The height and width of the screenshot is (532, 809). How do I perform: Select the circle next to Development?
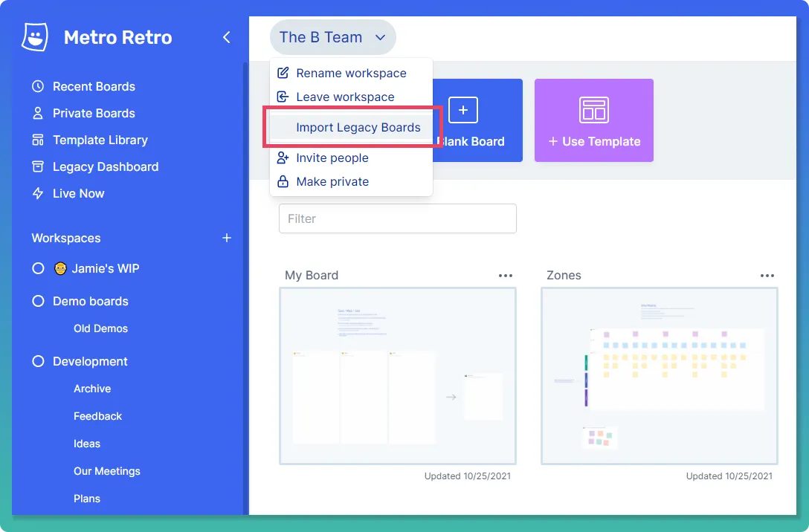click(38, 361)
